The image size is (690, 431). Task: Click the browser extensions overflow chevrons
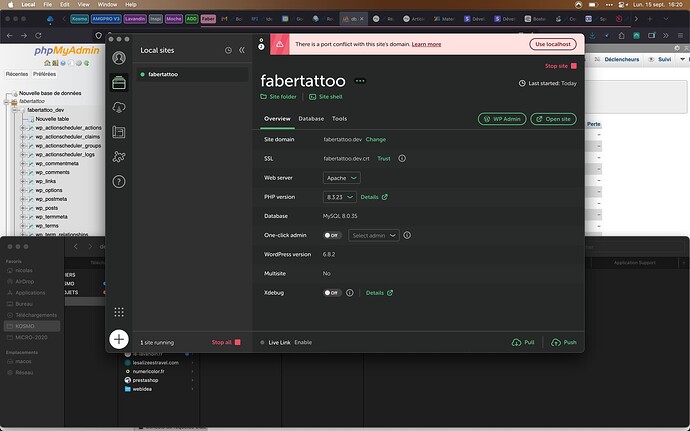click(x=666, y=35)
